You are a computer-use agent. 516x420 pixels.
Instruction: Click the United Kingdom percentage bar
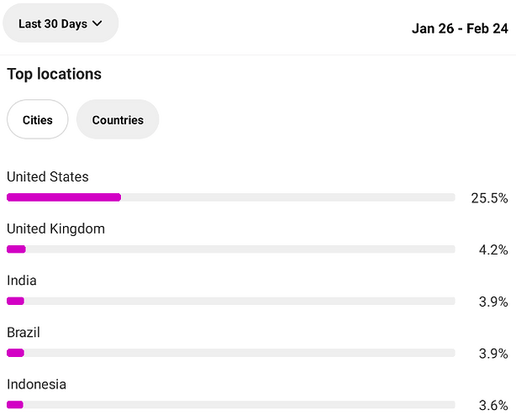[x=231, y=249]
